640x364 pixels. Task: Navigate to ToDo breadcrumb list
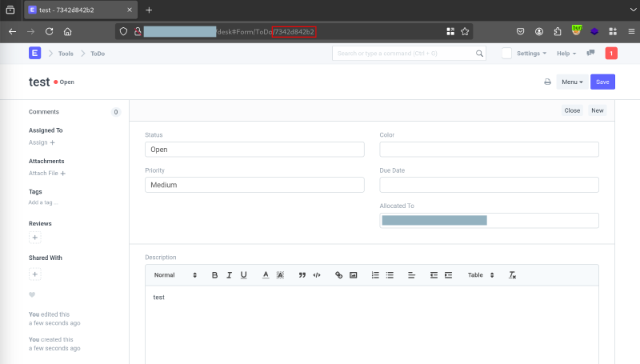[x=98, y=54]
